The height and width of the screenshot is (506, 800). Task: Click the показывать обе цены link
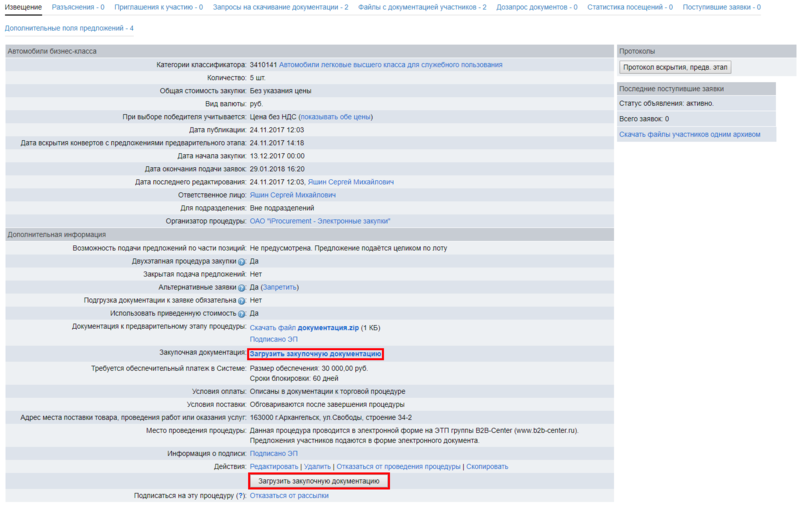[335, 116]
